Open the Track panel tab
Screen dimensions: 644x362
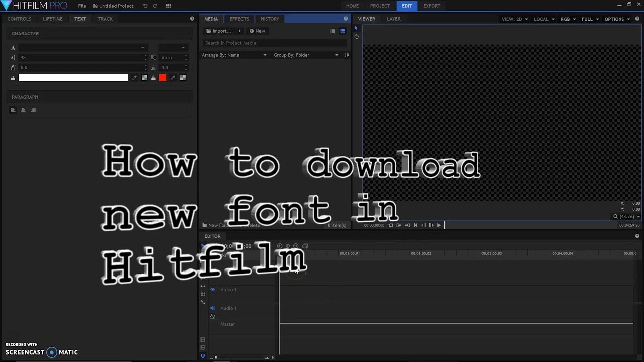105,19
